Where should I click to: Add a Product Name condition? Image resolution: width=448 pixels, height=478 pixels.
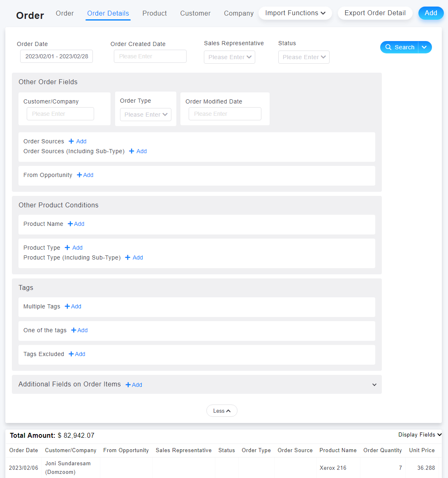[76, 224]
